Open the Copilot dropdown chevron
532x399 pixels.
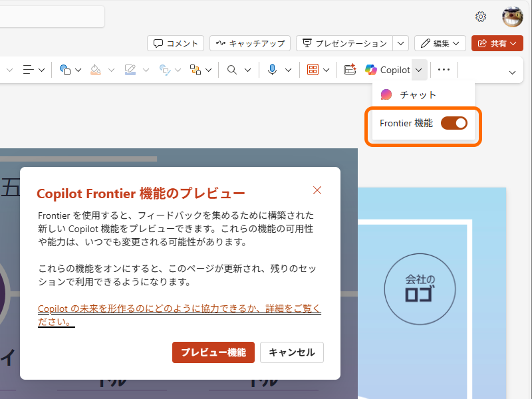pos(417,70)
